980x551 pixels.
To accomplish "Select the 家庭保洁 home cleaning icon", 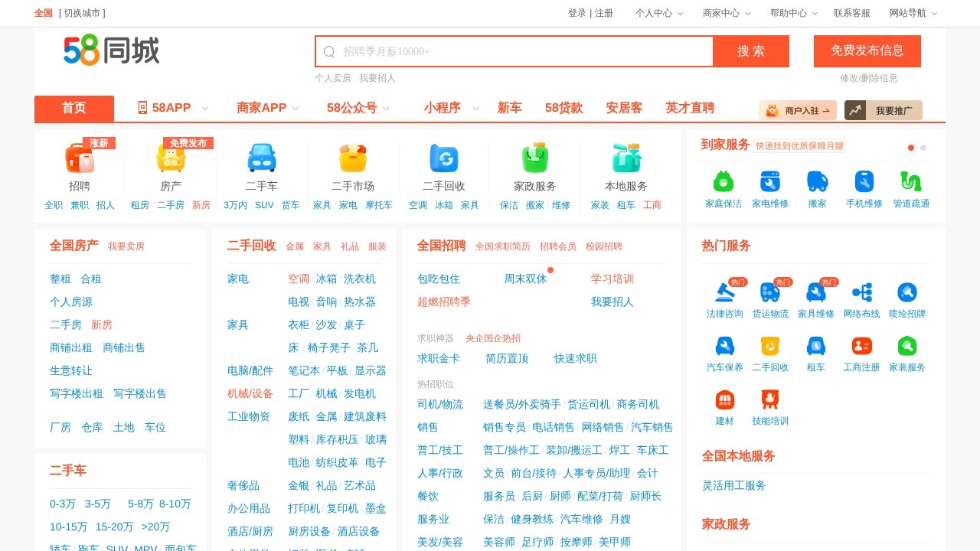I will [x=724, y=181].
